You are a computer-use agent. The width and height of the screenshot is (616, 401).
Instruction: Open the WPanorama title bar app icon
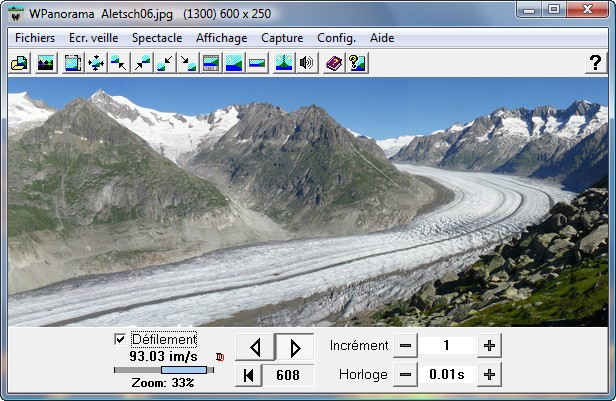pyautogui.click(x=16, y=14)
